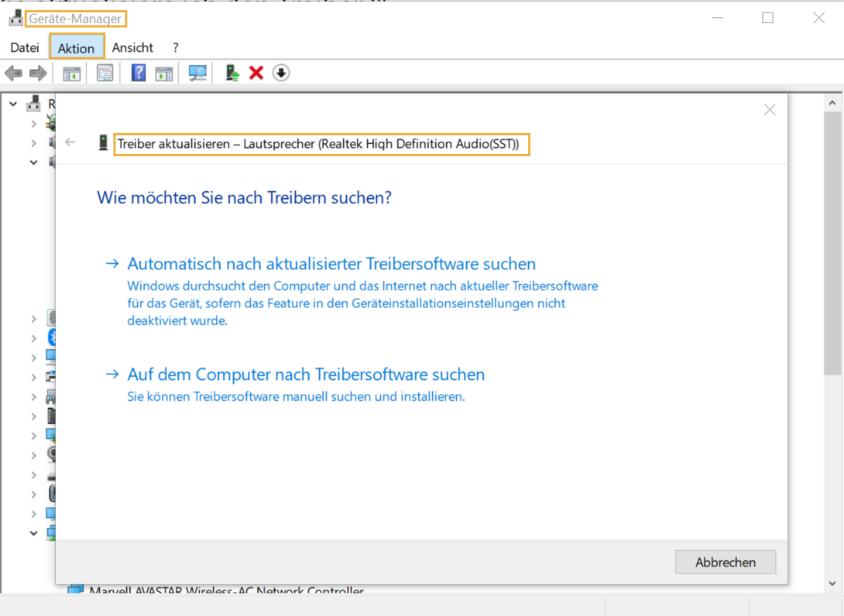Image resolution: width=844 pixels, height=616 pixels.
Task: Select the Disable device down-arrow toolbar icon
Action: pos(280,72)
